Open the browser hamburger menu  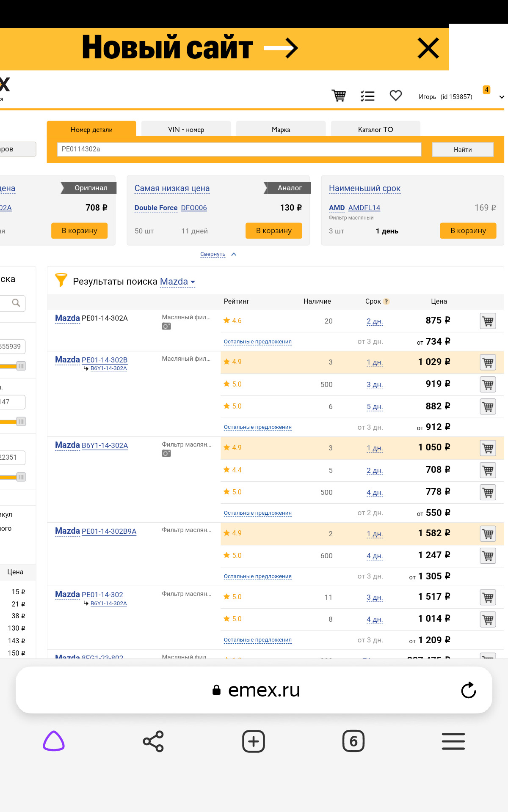453,741
